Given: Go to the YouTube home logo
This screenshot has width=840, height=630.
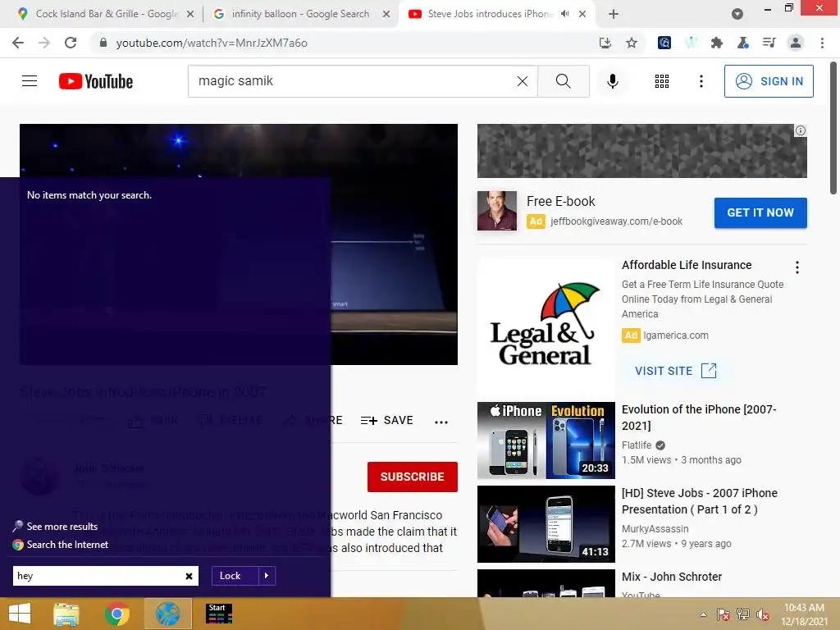Looking at the screenshot, I should coord(96,81).
